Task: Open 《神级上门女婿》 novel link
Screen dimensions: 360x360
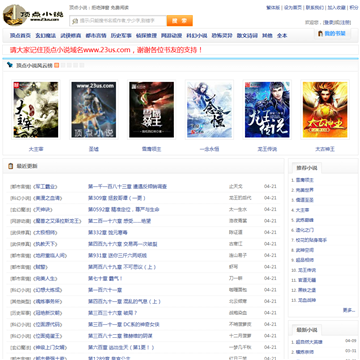Action: [x=50, y=347]
